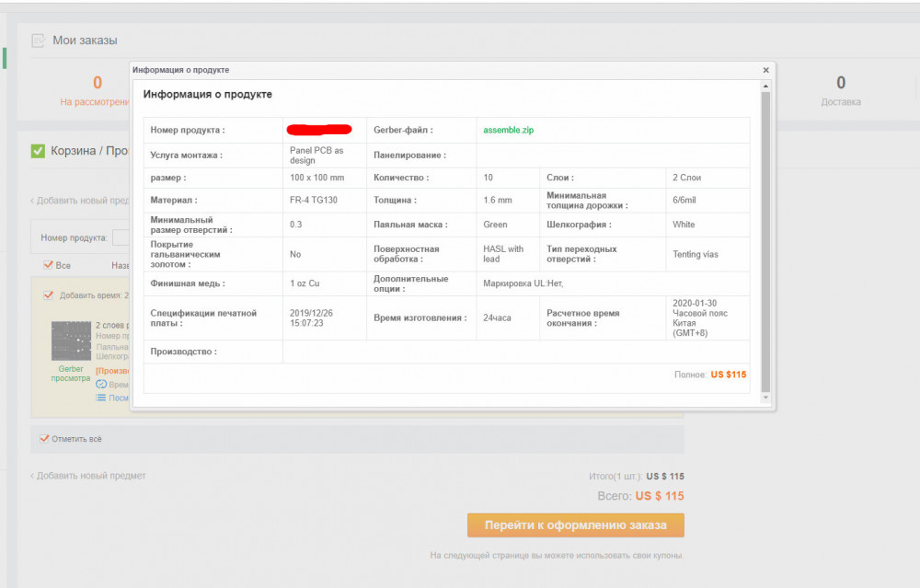This screenshot has height=588, width=920.
Task: Open the assemble.zip Gerber file link
Action: [508, 131]
